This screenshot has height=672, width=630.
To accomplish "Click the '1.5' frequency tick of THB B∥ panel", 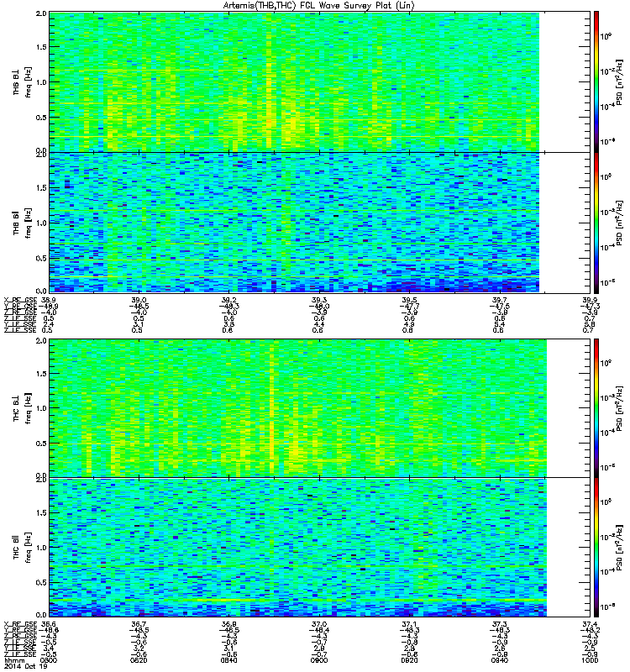I will coord(41,187).
